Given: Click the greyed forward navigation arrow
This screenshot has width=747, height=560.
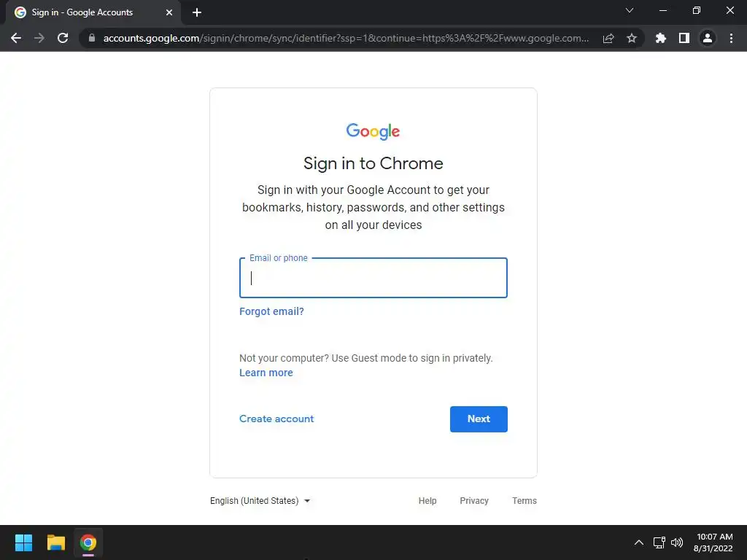Looking at the screenshot, I should (x=39, y=38).
